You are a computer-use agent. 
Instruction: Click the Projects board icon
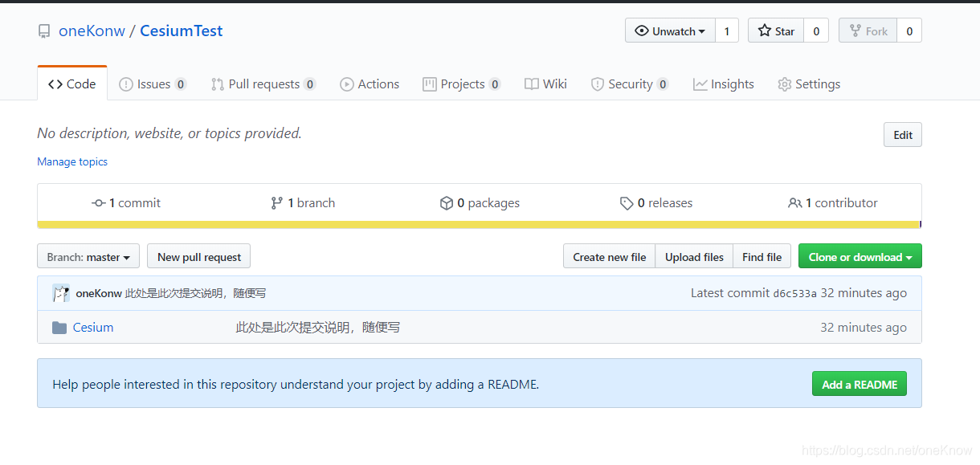click(430, 84)
